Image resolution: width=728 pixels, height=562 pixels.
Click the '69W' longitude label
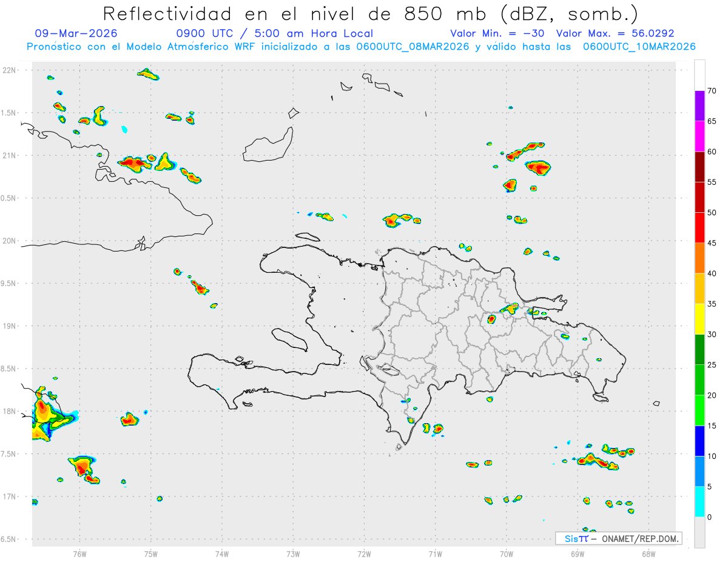pyautogui.click(x=578, y=554)
